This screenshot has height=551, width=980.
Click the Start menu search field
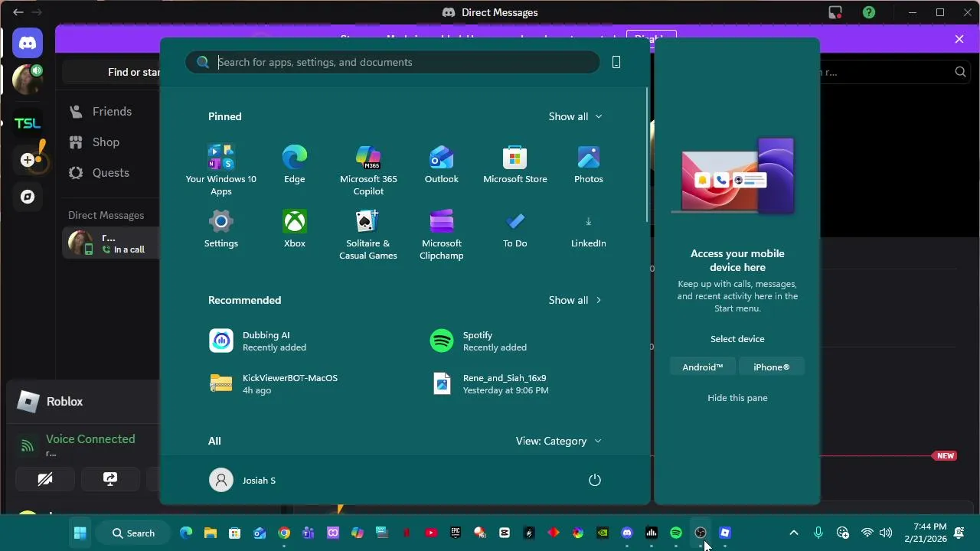click(x=393, y=62)
